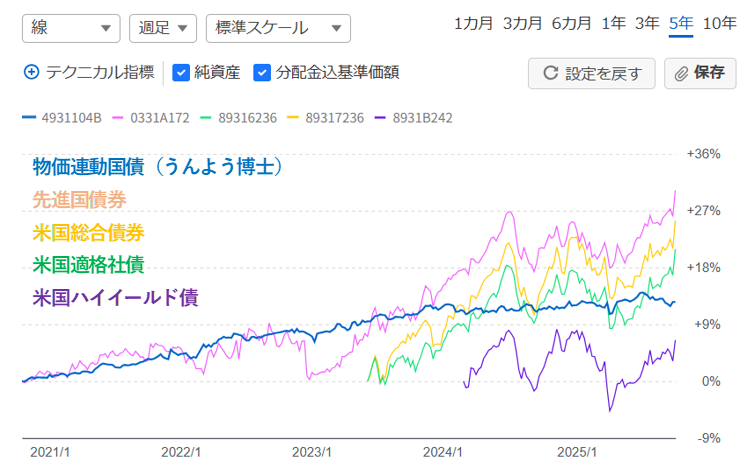Select the 10年 period tab
751x470 pixels.
pos(719,24)
